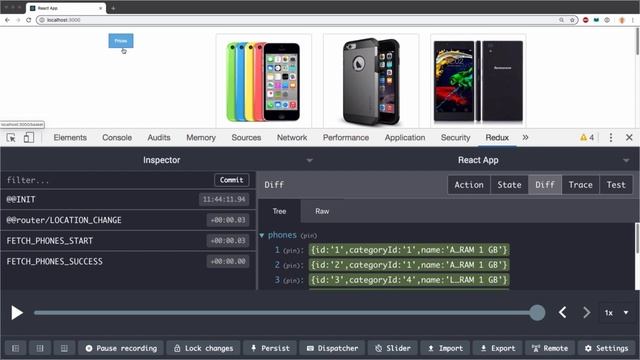Image resolution: width=640 pixels, height=360 pixels.
Task: Click the browser forward arrow
Action: click(18, 20)
